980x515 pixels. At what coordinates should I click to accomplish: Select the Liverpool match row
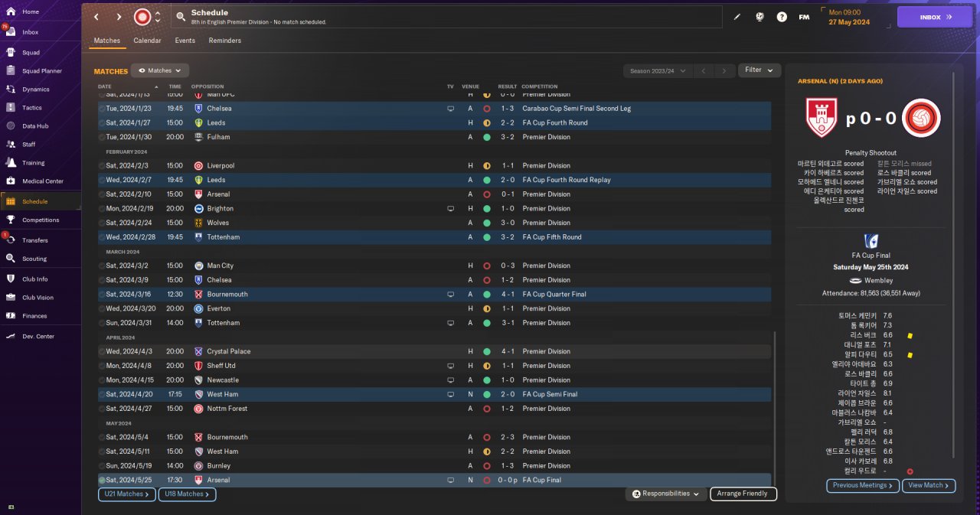[434, 166]
